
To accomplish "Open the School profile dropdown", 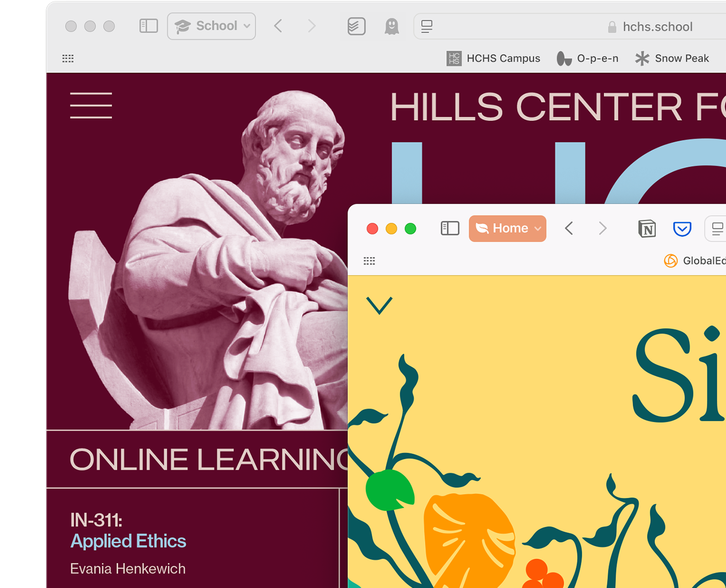I will point(211,26).
